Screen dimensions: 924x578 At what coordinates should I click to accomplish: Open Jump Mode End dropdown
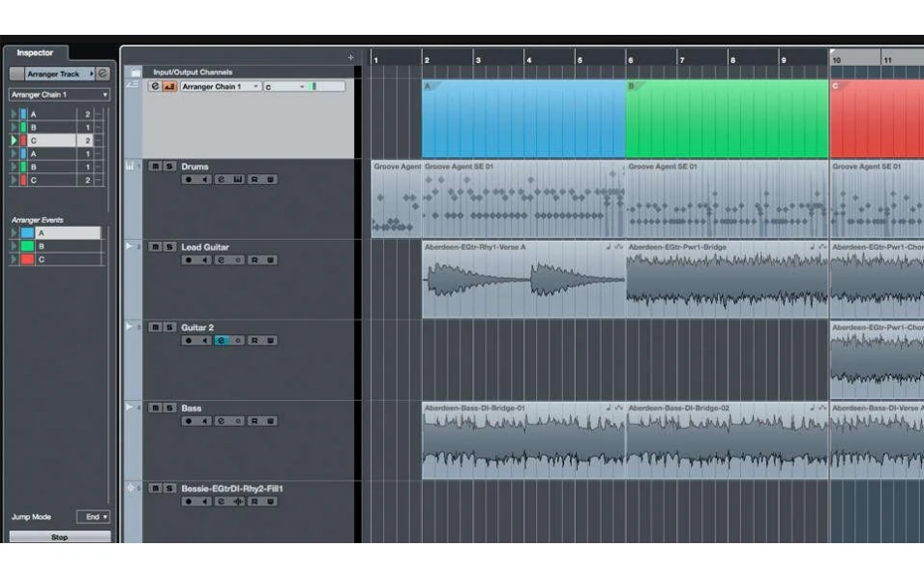pyautogui.click(x=93, y=517)
